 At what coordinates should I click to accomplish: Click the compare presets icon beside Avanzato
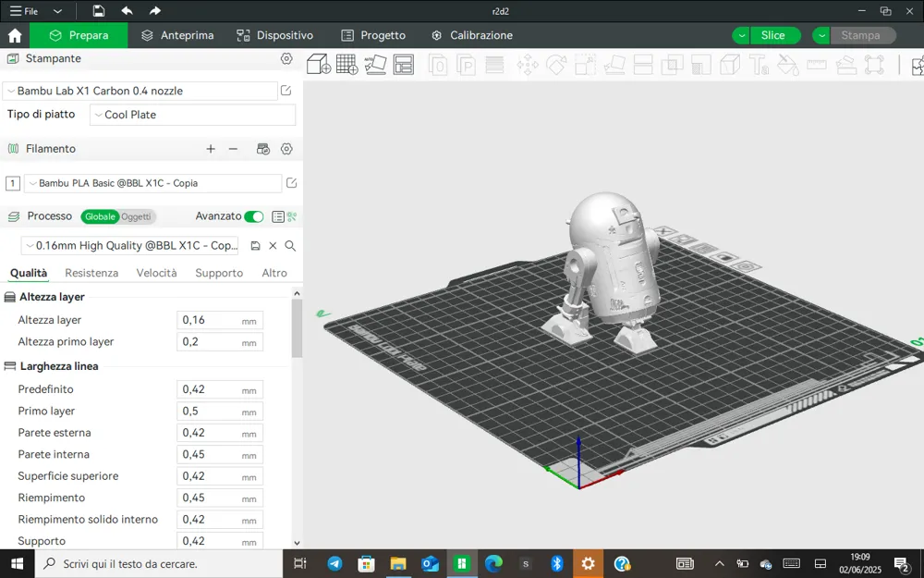point(292,216)
